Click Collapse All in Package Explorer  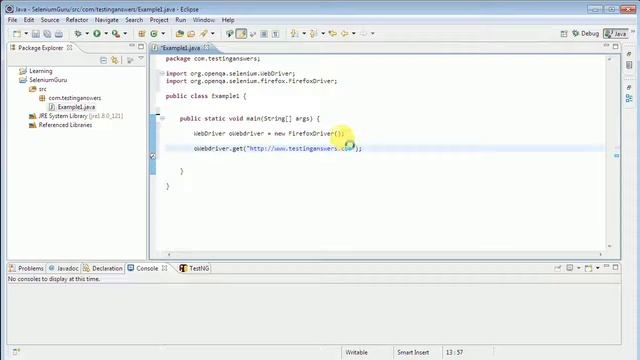pyautogui.click(x=103, y=60)
